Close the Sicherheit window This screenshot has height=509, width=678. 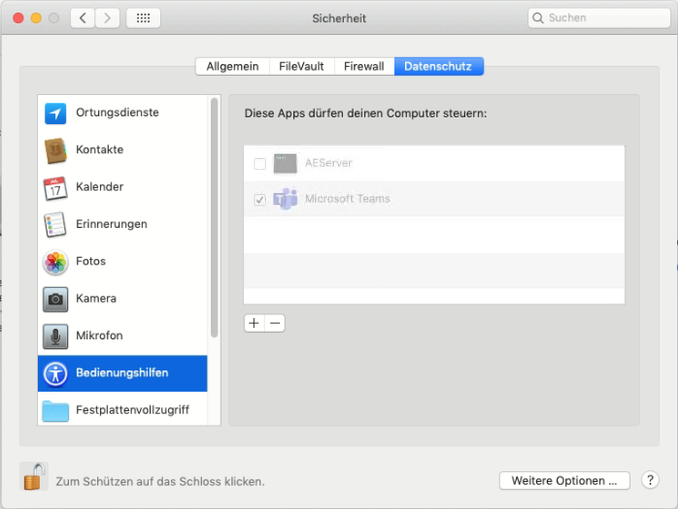[x=18, y=18]
